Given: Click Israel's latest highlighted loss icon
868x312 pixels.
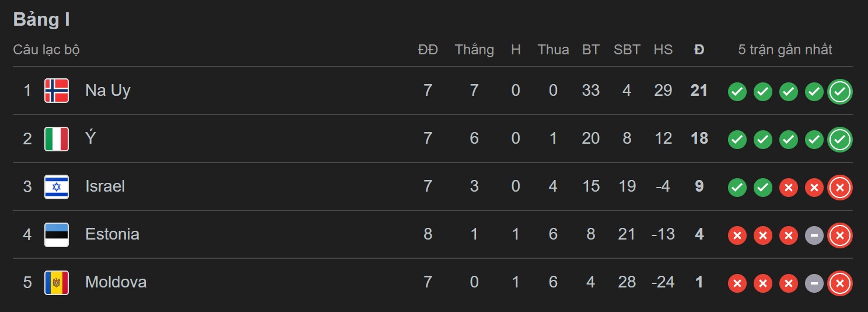Looking at the screenshot, I should [x=839, y=188].
